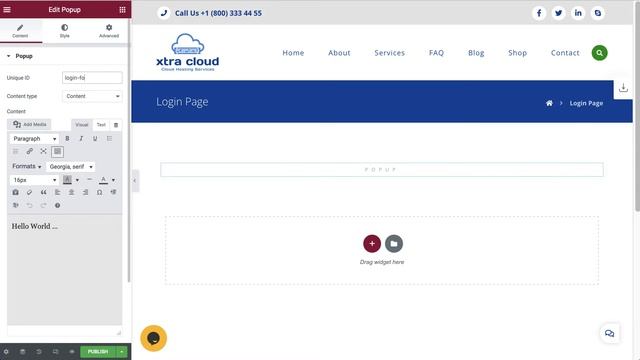Viewport: 640px width, 360px height.
Task: Switch to the Style tab
Action: 64,31
